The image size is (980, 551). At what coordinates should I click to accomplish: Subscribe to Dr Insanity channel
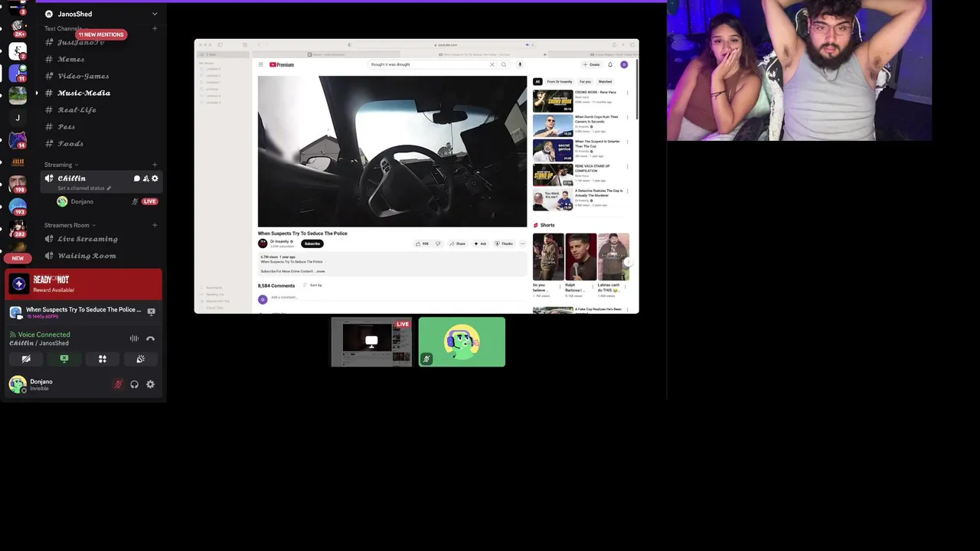point(312,243)
